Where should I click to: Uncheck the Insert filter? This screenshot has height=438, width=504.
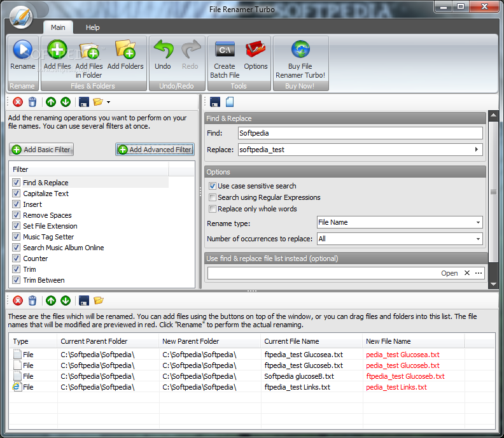tap(16, 204)
